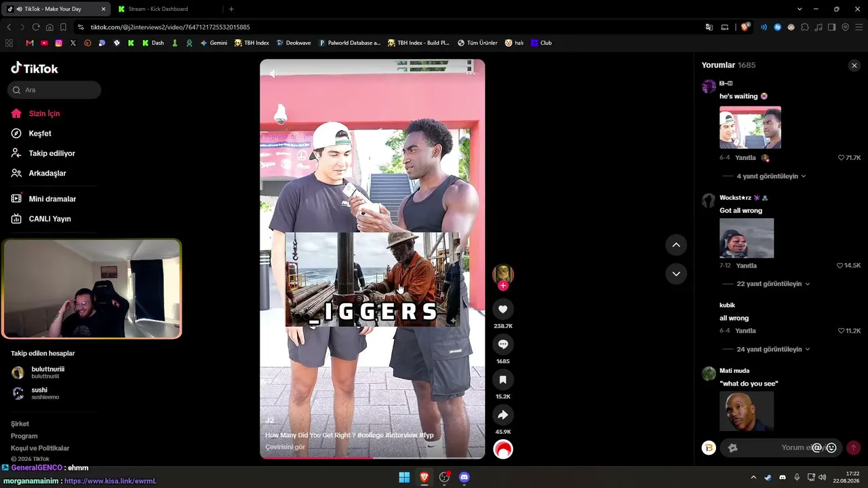The height and width of the screenshot is (488, 868).
Task: Open the Instagram bookmark
Action: (x=58, y=43)
